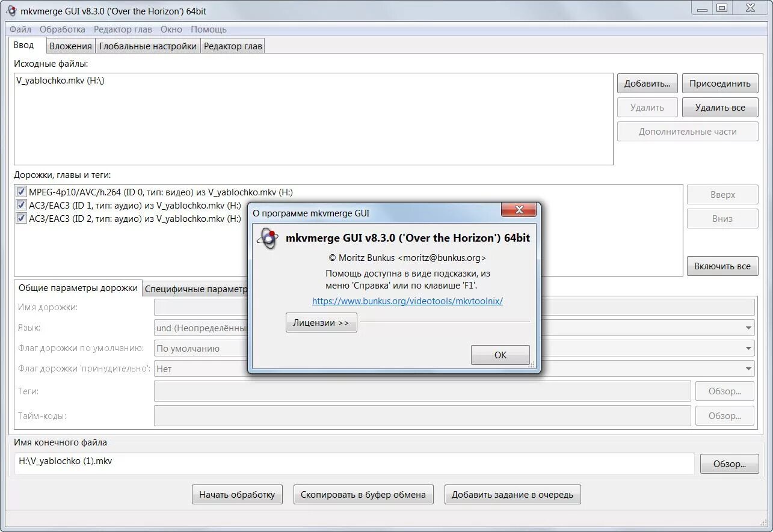This screenshot has width=773, height=532.
Task: Click Обзор... beside the Теги field
Action: (725, 391)
